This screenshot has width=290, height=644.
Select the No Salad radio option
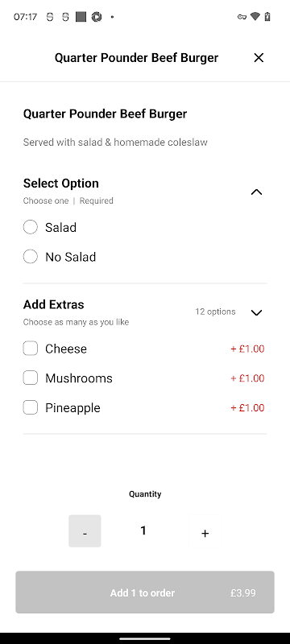[x=31, y=257]
